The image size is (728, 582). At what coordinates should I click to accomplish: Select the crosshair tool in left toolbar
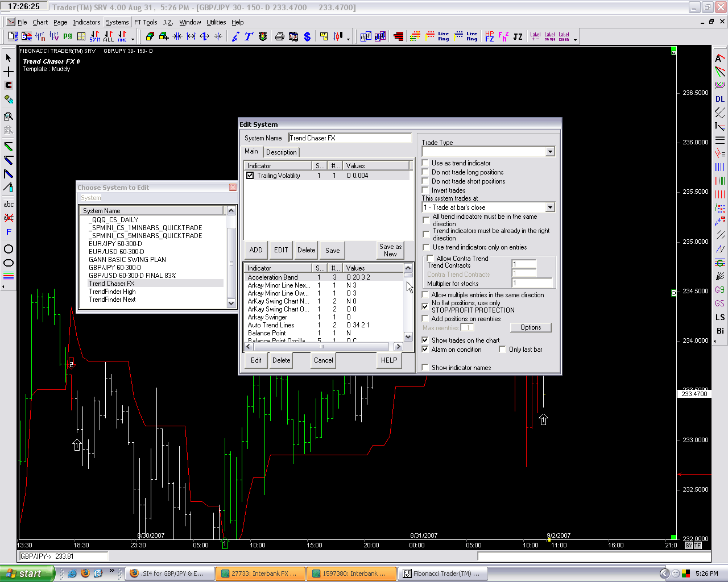tap(9, 72)
